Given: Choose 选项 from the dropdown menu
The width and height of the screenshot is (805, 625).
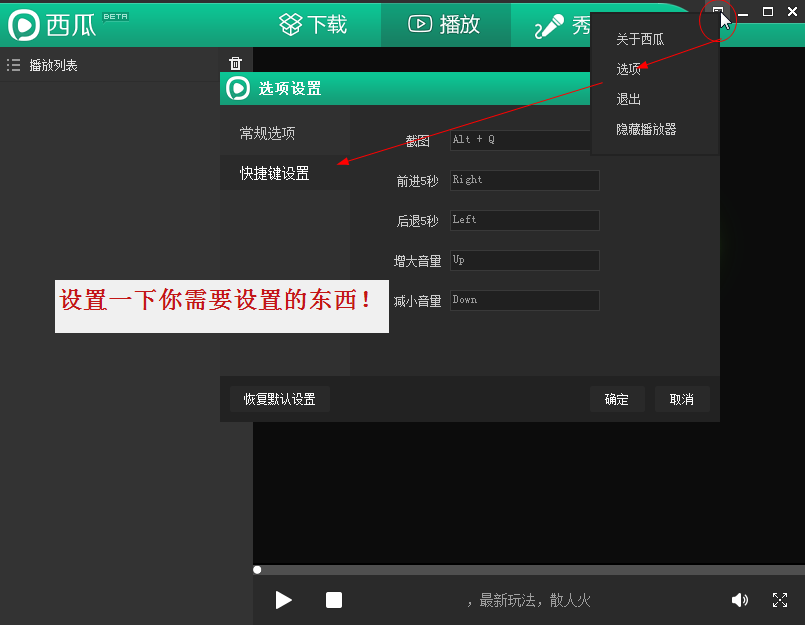Looking at the screenshot, I should coord(628,69).
